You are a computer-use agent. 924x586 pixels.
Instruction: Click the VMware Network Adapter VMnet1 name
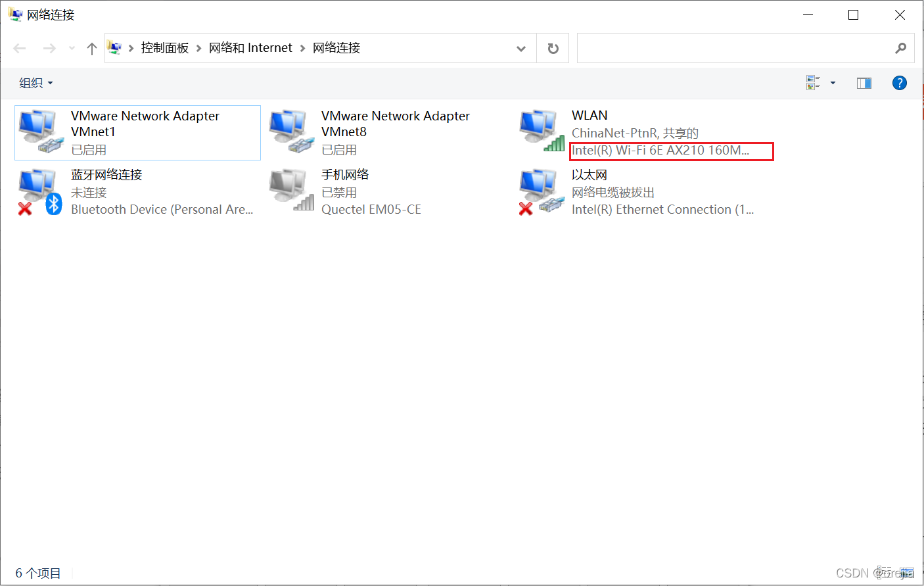[145, 124]
